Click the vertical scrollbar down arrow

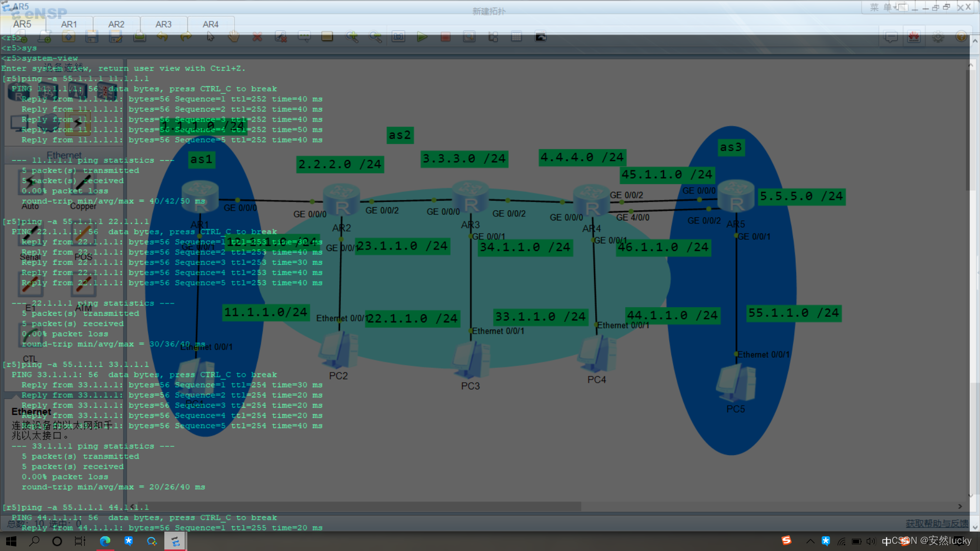coord(971,495)
